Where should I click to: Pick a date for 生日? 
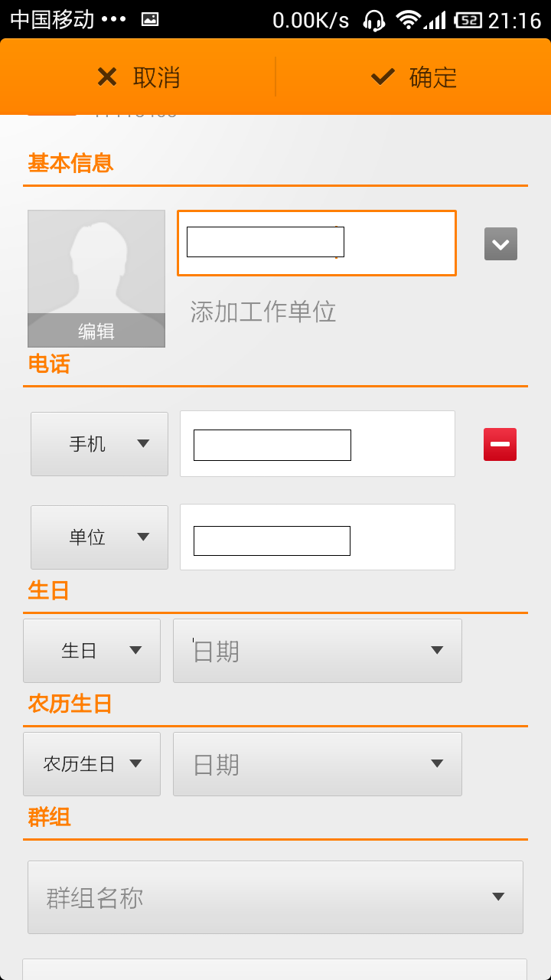pyautogui.click(x=318, y=651)
